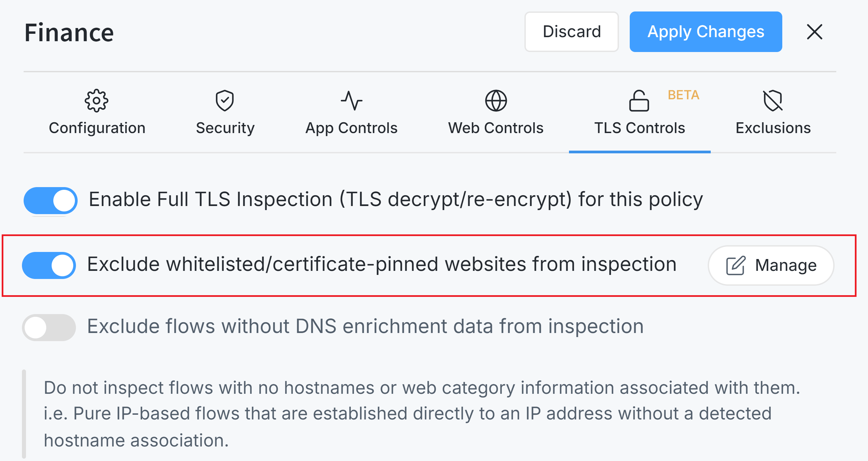
Task: Go to the App Controls tab label
Action: 351,128
